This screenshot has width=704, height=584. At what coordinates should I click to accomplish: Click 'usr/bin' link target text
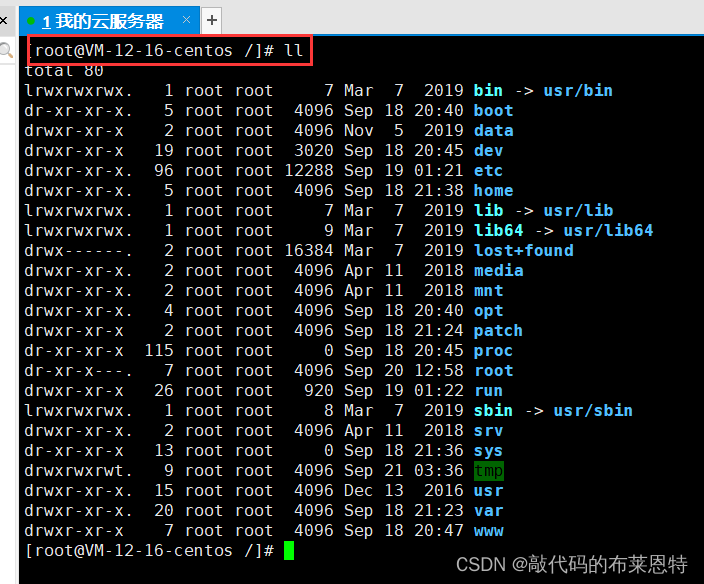[578, 91]
